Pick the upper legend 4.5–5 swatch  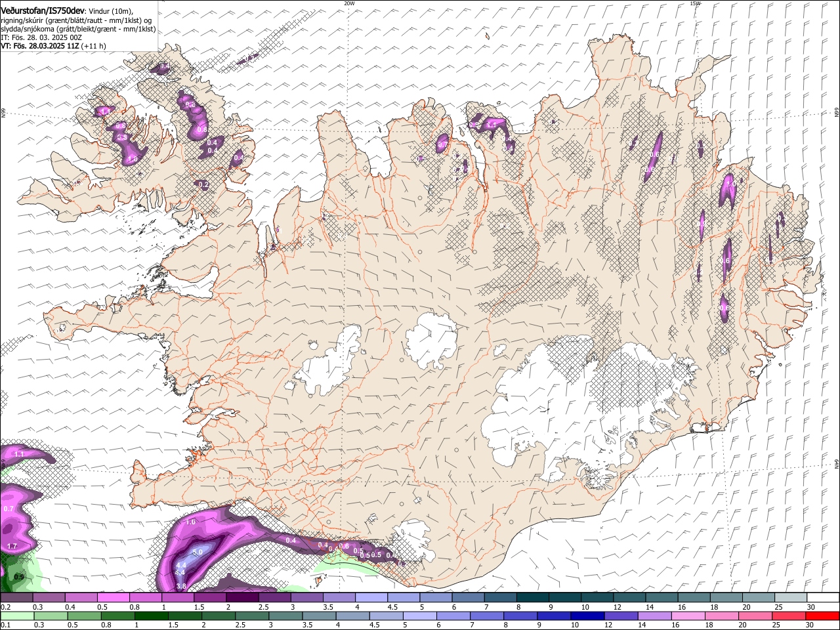tap(404, 597)
